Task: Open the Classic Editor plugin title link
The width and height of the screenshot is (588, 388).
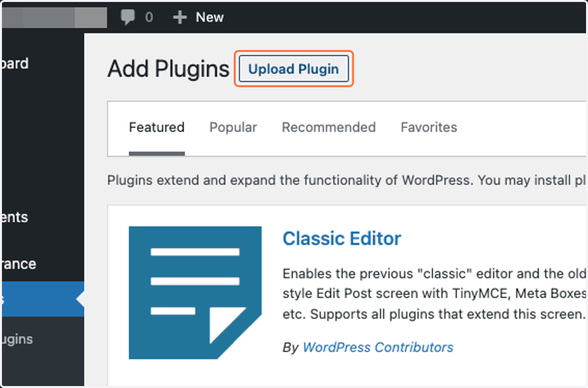Action: pos(342,239)
